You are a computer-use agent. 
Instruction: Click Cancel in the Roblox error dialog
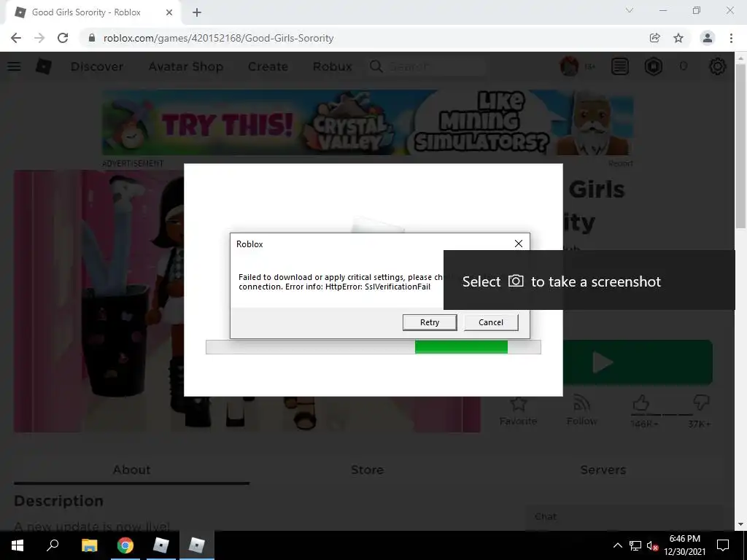pyautogui.click(x=491, y=322)
